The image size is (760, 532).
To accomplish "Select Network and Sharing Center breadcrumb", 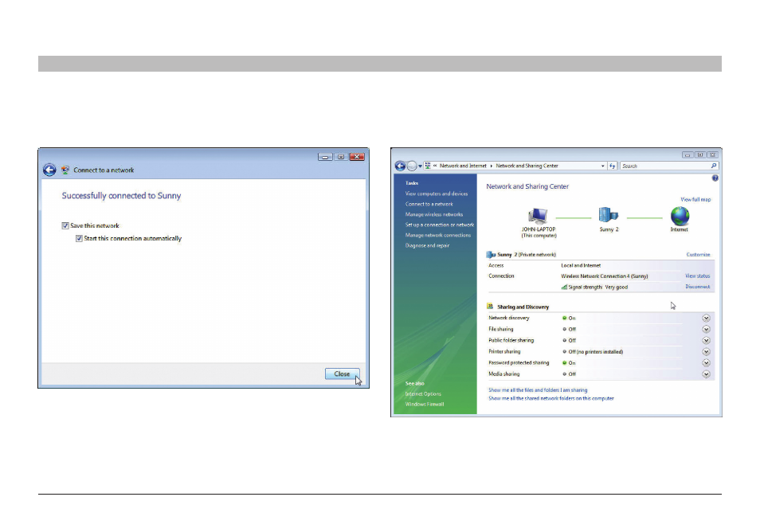I will [527, 166].
